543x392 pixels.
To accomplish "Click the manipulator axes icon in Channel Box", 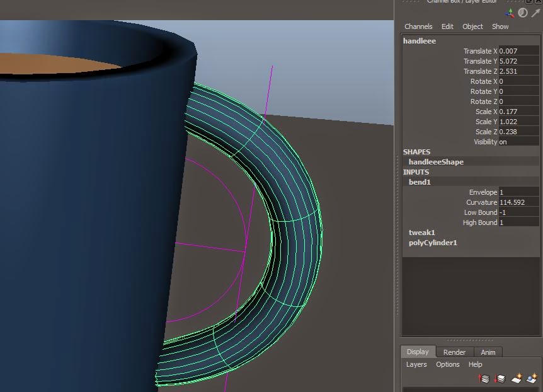I will (510, 13).
